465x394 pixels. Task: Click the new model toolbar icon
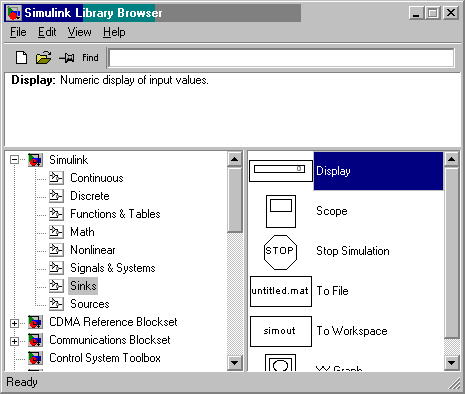(x=22, y=58)
